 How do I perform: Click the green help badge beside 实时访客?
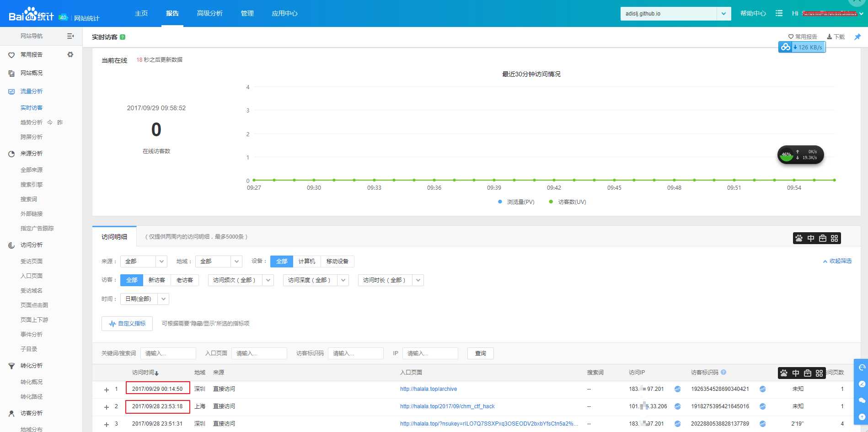click(x=123, y=37)
